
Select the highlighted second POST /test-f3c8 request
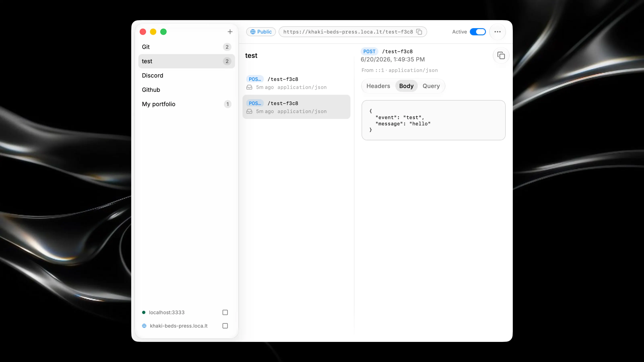296,107
